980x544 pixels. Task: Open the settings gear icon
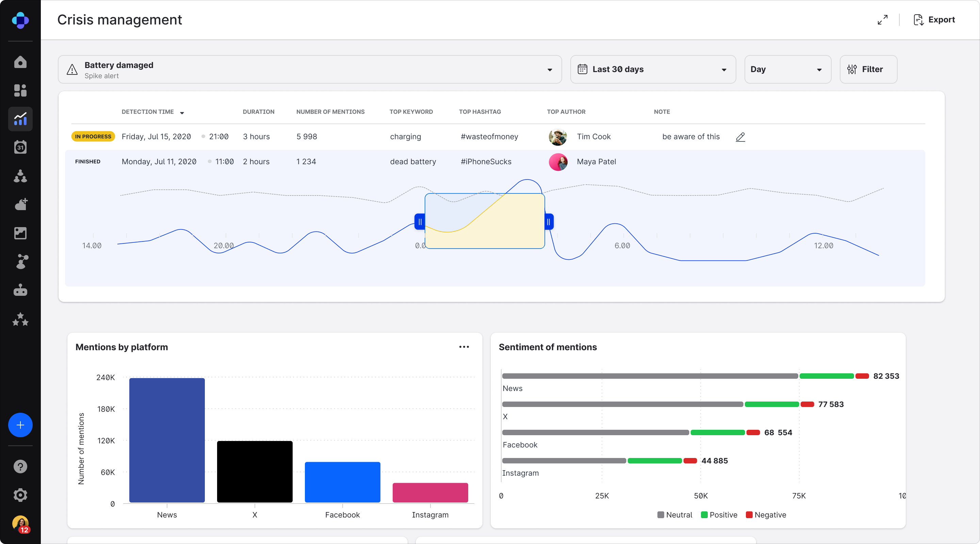click(x=20, y=495)
